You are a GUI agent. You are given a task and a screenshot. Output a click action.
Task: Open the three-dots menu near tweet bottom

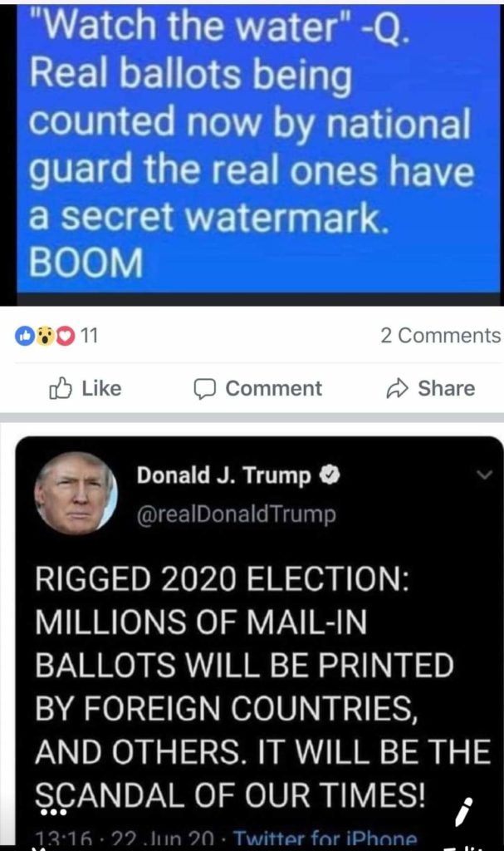click(54, 813)
